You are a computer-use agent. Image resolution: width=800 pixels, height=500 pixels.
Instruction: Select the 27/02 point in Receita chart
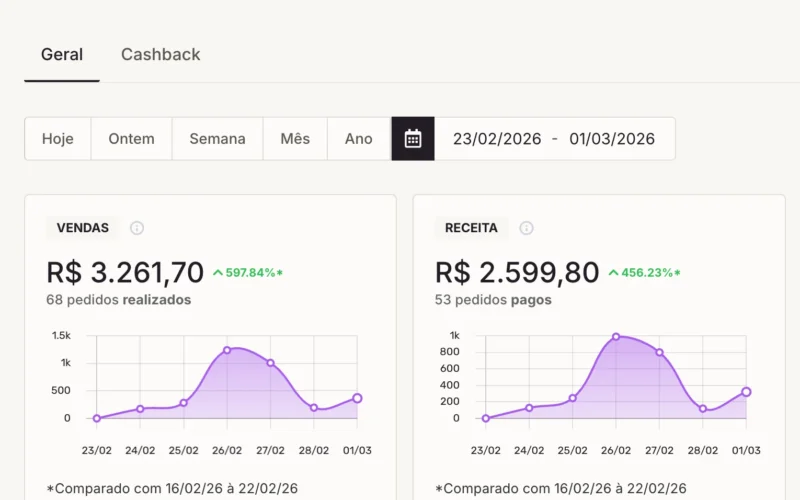659,353
